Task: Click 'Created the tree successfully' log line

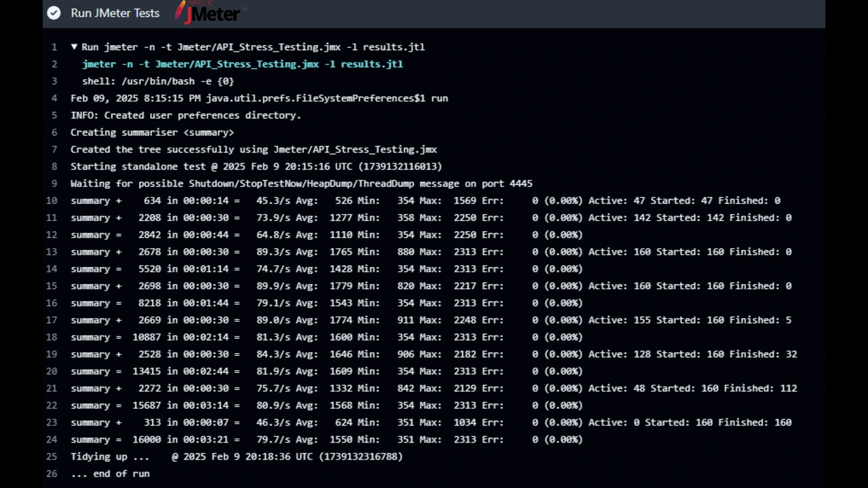Action: pos(254,149)
